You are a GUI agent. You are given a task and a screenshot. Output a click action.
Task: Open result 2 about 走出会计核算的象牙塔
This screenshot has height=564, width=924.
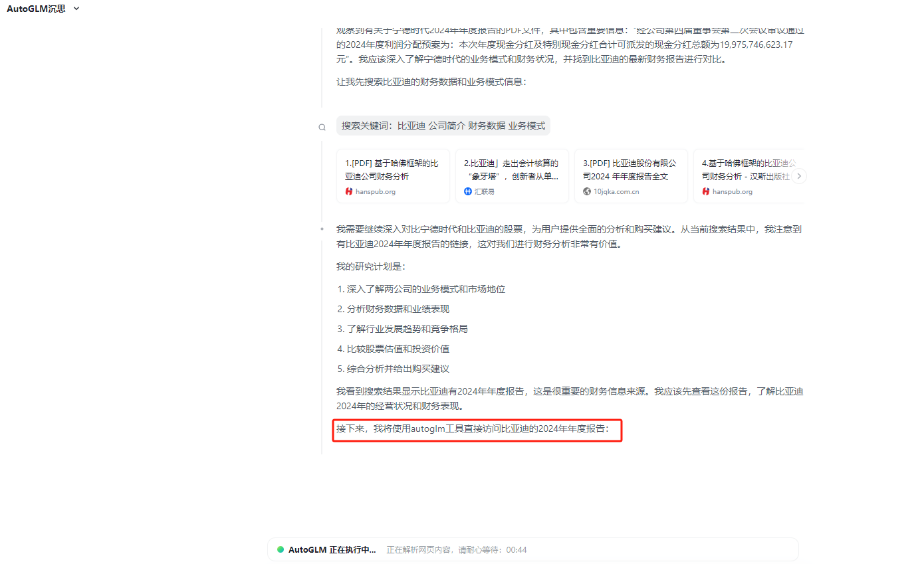(x=511, y=169)
